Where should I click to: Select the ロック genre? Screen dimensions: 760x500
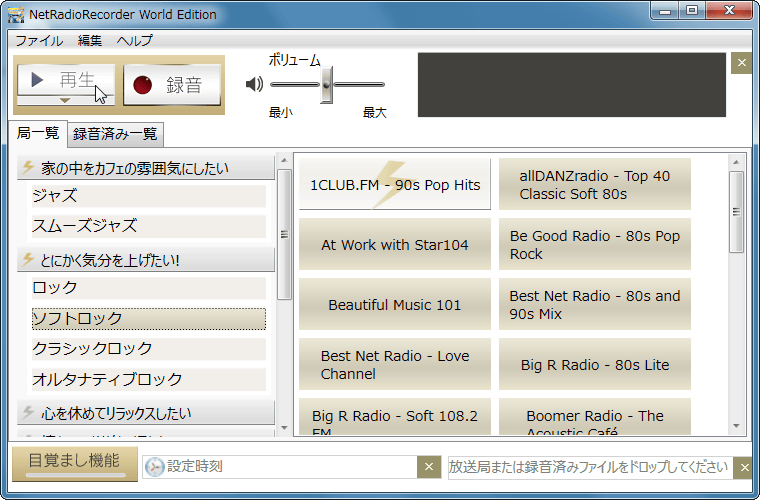tap(149, 288)
